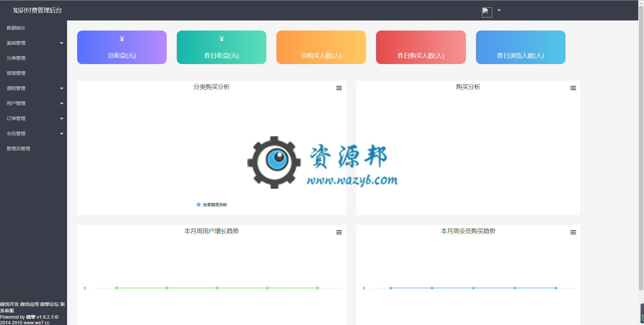
Task: Click the yen icon on 昨日收益 card
Action: tap(222, 39)
